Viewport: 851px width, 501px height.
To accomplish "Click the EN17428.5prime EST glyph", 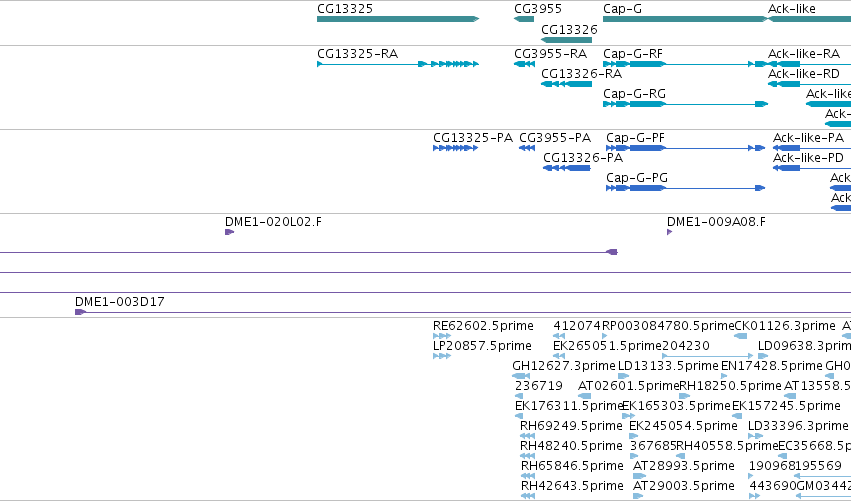I will [x=724, y=376].
